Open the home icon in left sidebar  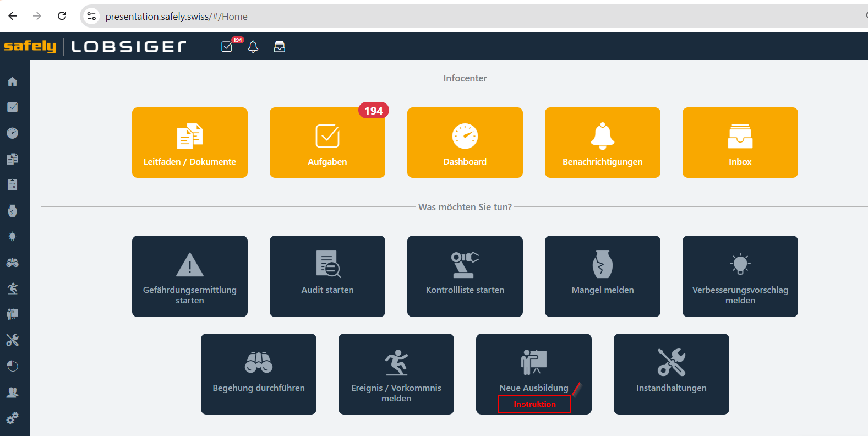click(x=12, y=81)
